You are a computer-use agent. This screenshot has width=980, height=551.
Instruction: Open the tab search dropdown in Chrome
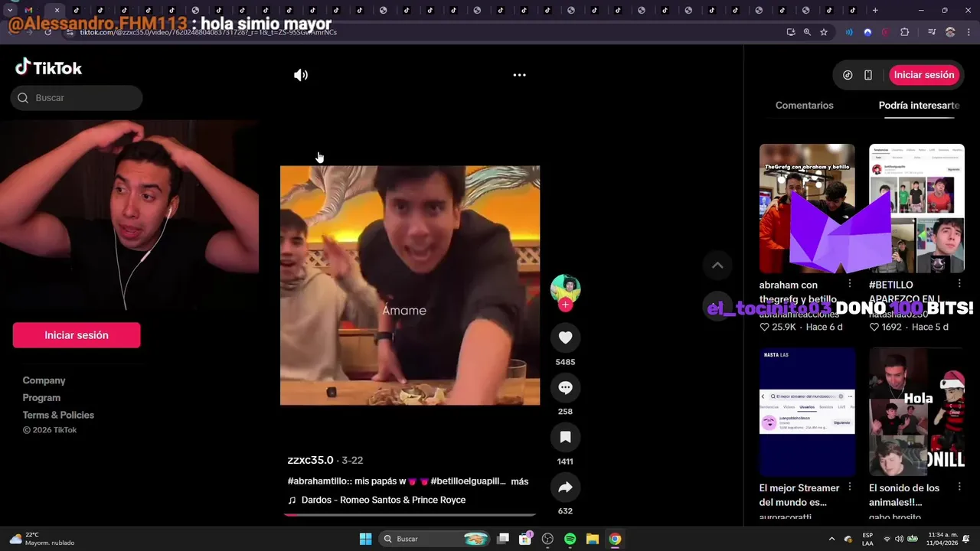(9, 10)
